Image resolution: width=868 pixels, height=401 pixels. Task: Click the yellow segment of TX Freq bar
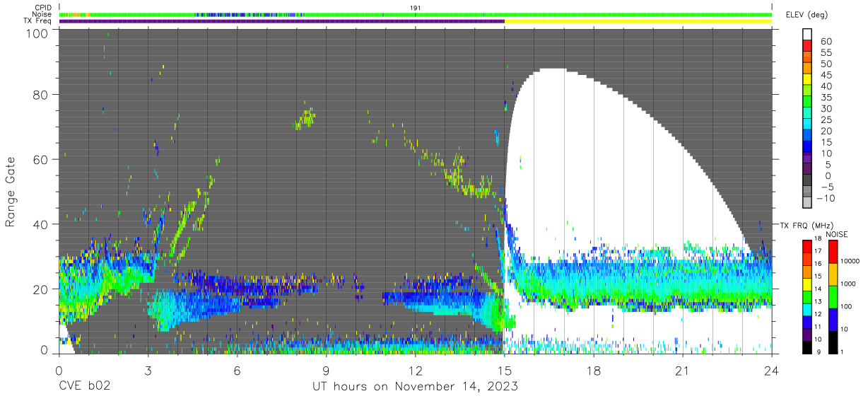tap(638, 21)
